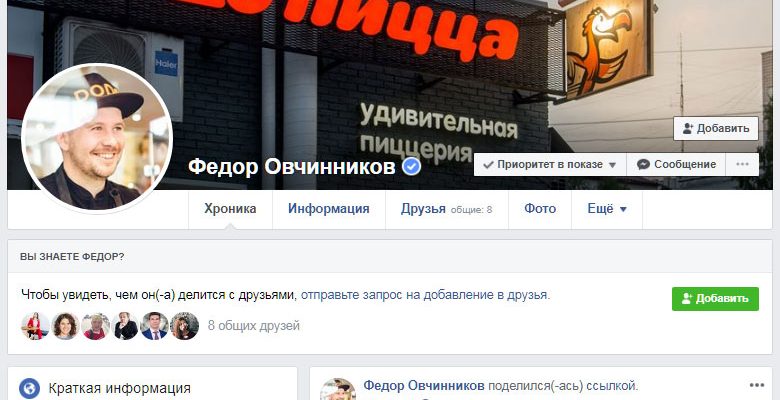
Task: Click the green Добавить button
Action: (715, 299)
